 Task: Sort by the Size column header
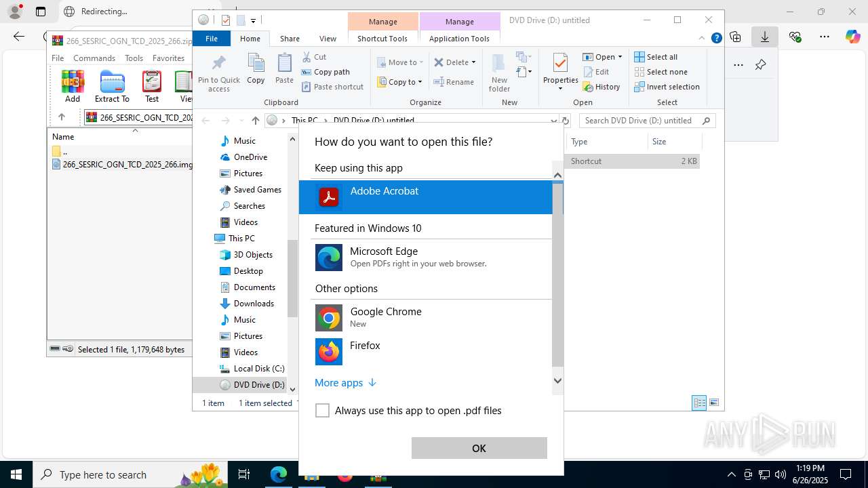tap(674, 142)
